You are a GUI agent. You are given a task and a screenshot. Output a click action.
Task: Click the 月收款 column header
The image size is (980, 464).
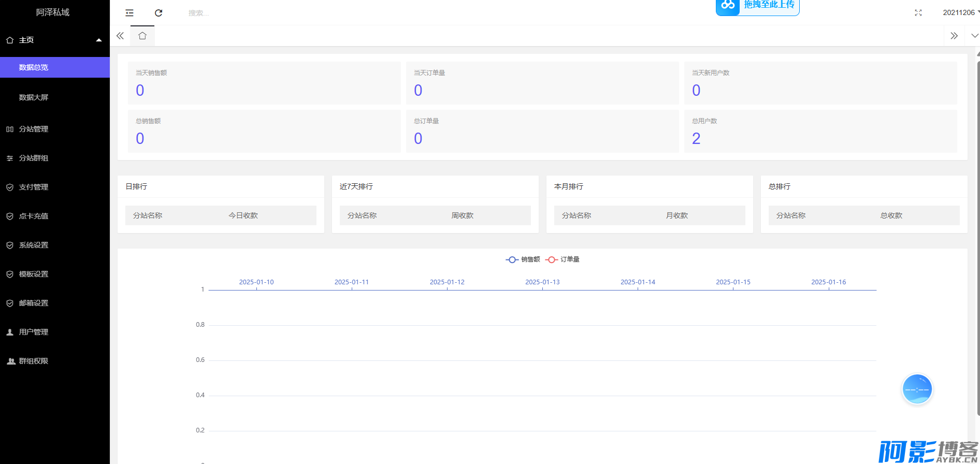pos(677,215)
